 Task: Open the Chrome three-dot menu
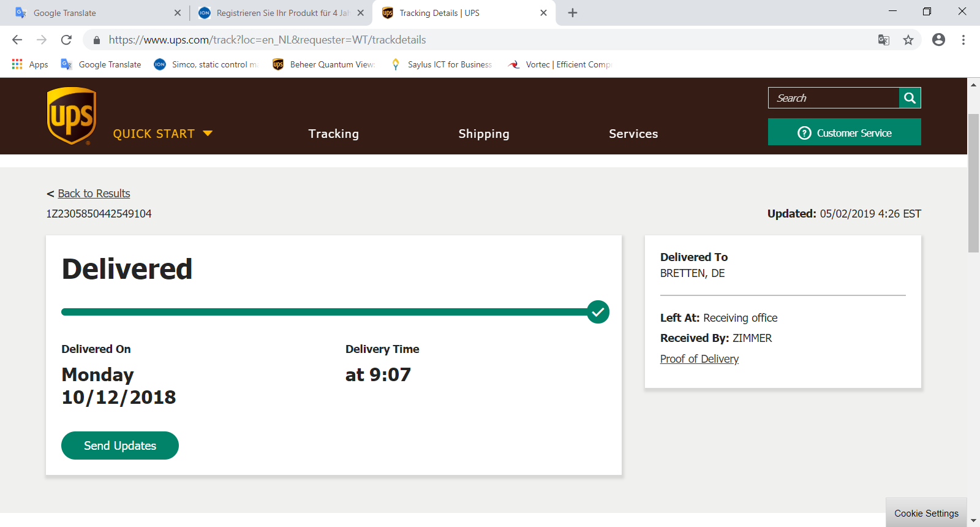click(x=963, y=40)
